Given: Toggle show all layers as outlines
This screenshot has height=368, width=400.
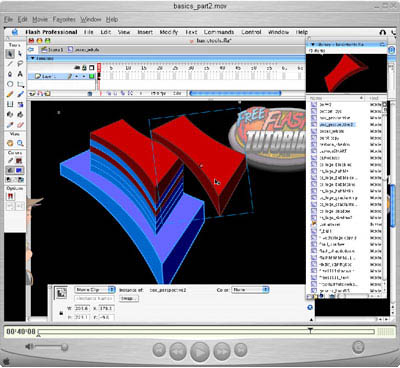Looking at the screenshot, I should (x=91, y=68).
